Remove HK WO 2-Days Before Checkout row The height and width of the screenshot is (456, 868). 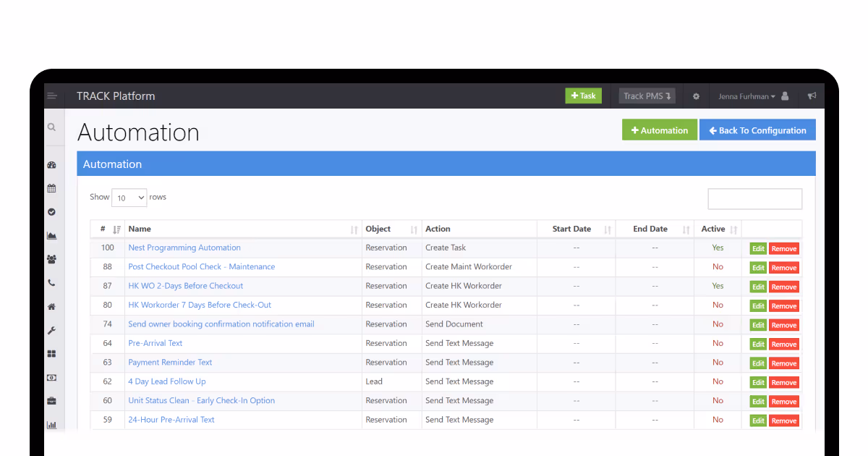coord(784,287)
